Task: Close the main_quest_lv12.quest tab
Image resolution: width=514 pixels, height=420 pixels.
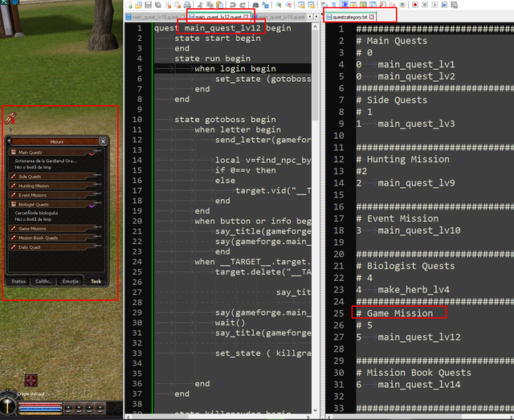Action: [x=246, y=17]
